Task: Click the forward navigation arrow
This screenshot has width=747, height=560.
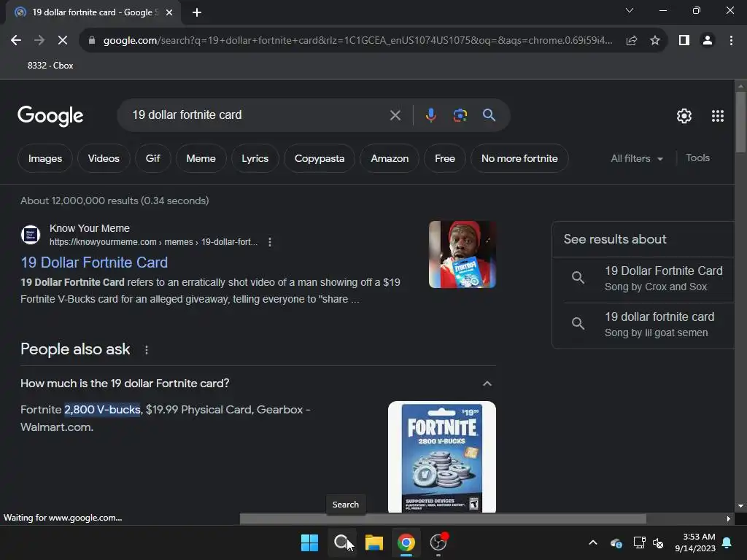Action: (x=39, y=41)
